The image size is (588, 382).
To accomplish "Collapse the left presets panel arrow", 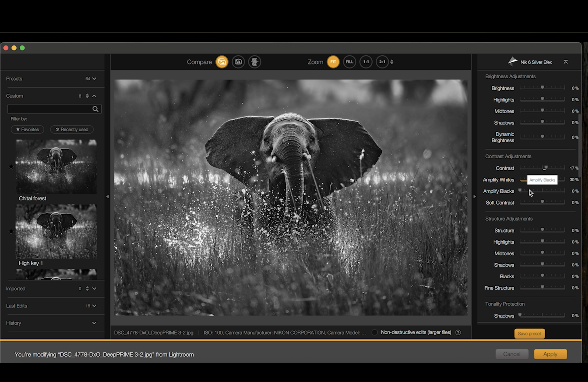I will (x=107, y=197).
